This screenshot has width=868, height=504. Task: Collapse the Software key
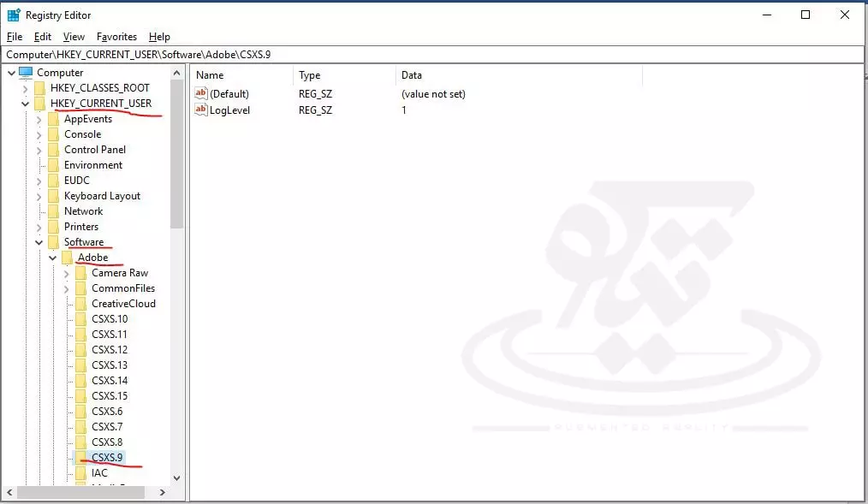[39, 242]
